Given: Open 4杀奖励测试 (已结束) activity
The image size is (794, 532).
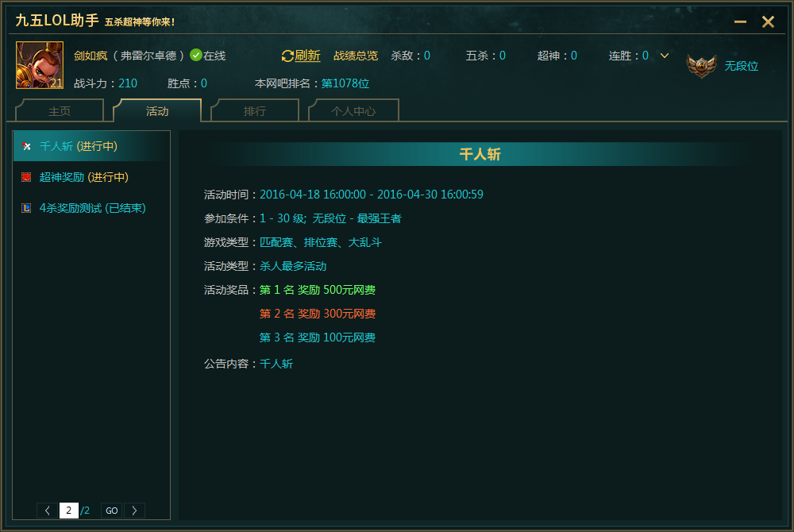Looking at the screenshot, I should [91, 208].
